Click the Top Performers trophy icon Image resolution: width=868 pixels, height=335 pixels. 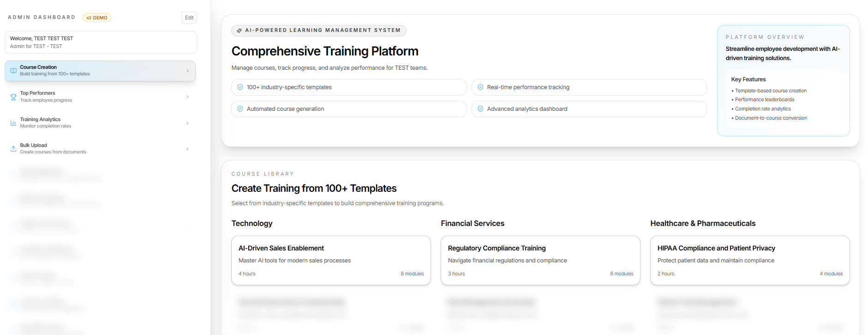13,97
